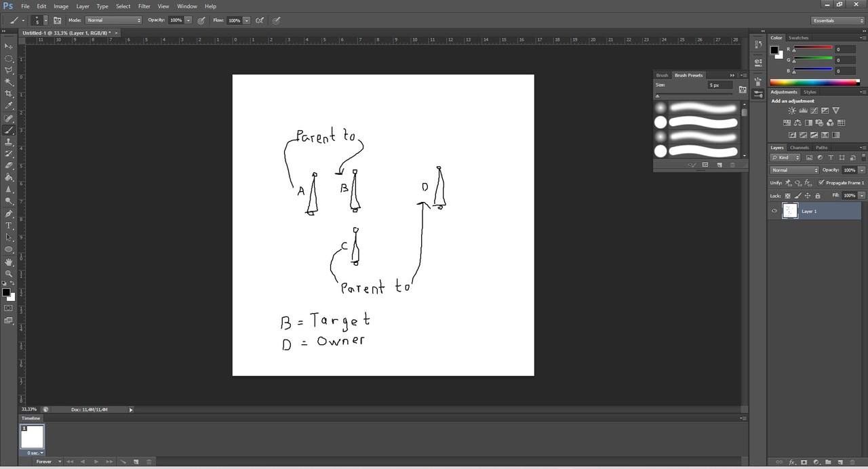Open the Essentials workspace switcher
The height and width of the screenshot is (469, 868).
[837, 20]
